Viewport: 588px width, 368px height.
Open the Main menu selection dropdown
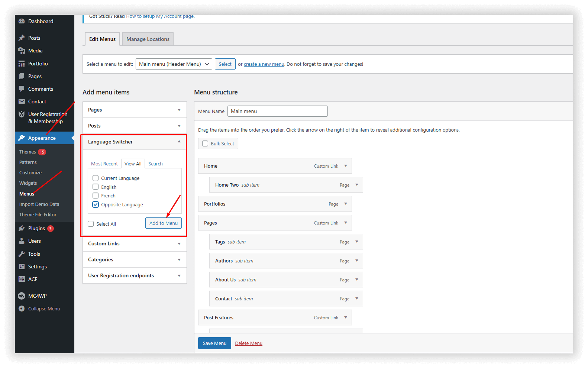point(174,64)
